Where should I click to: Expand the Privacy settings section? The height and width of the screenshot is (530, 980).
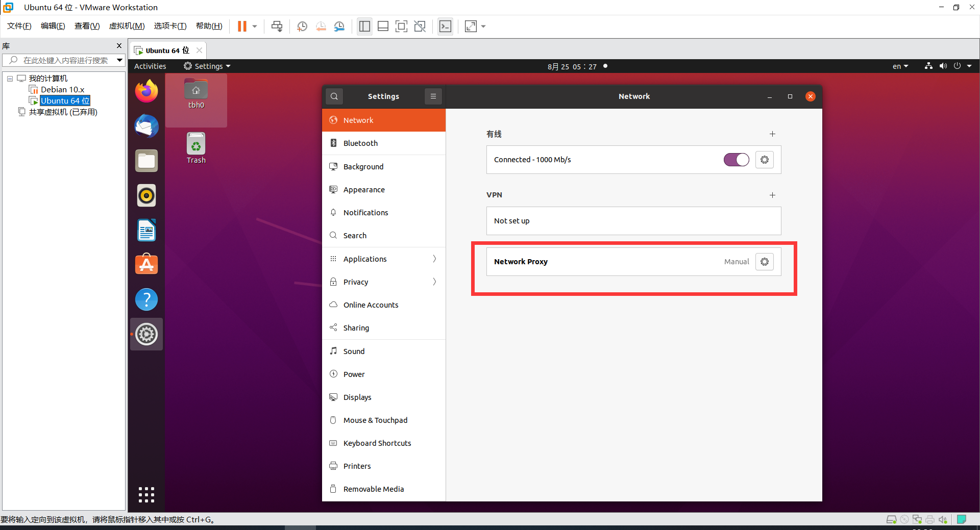(383, 282)
